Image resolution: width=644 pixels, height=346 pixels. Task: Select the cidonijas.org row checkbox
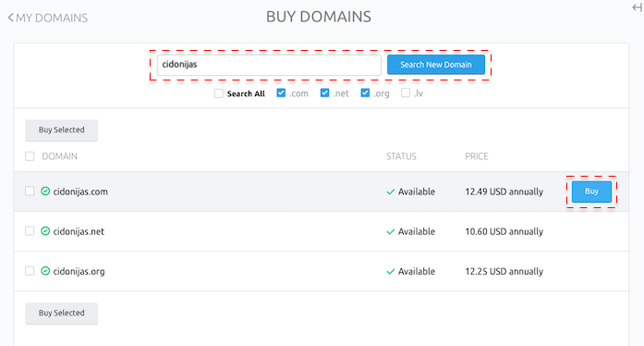[30, 271]
